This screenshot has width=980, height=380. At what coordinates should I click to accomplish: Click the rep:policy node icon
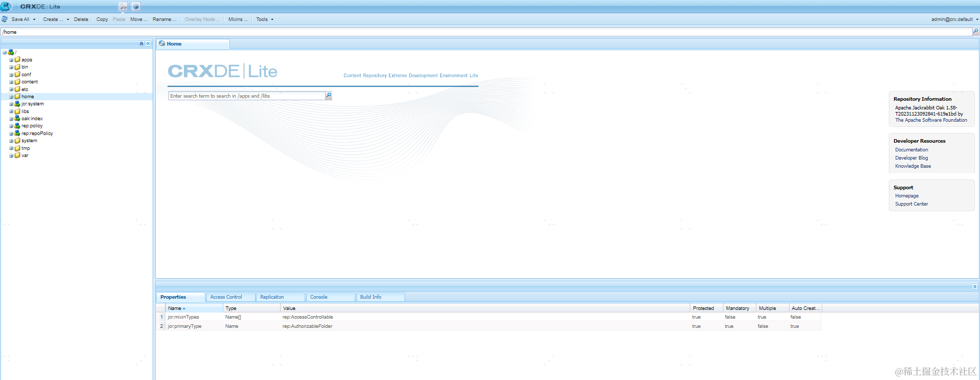[x=17, y=126]
